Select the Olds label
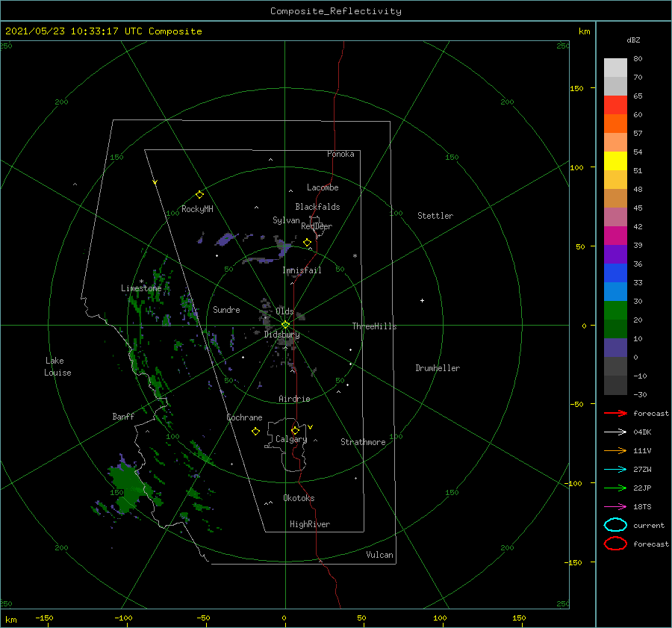This screenshot has height=628, width=672. pyautogui.click(x=284, y=311)
